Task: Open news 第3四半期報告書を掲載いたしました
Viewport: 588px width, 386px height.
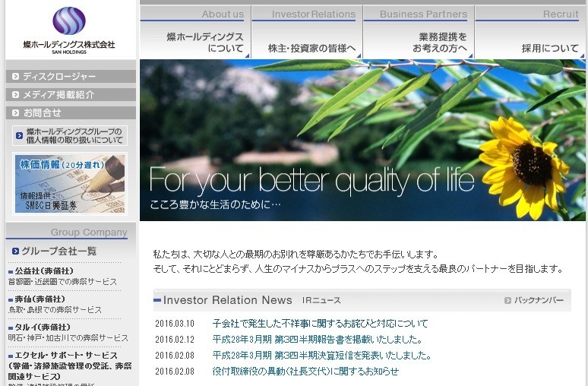Action: pos(318,340)
